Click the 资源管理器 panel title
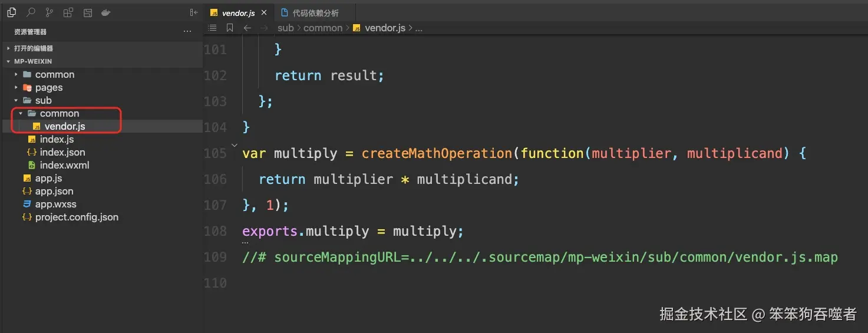 click(30, 32)
